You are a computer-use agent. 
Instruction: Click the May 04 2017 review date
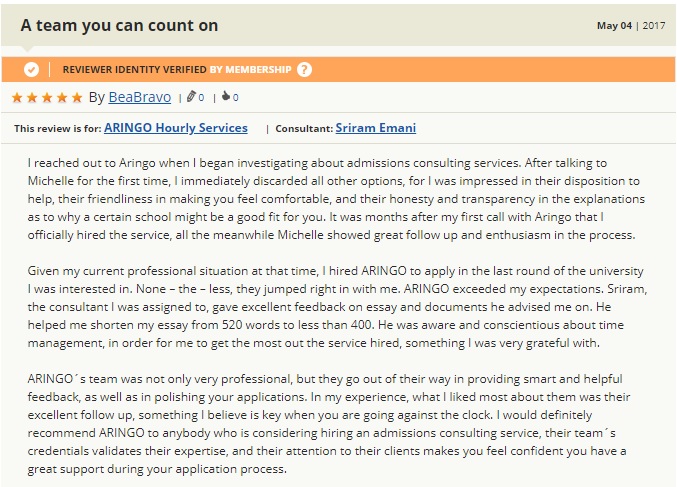point(631,26)
